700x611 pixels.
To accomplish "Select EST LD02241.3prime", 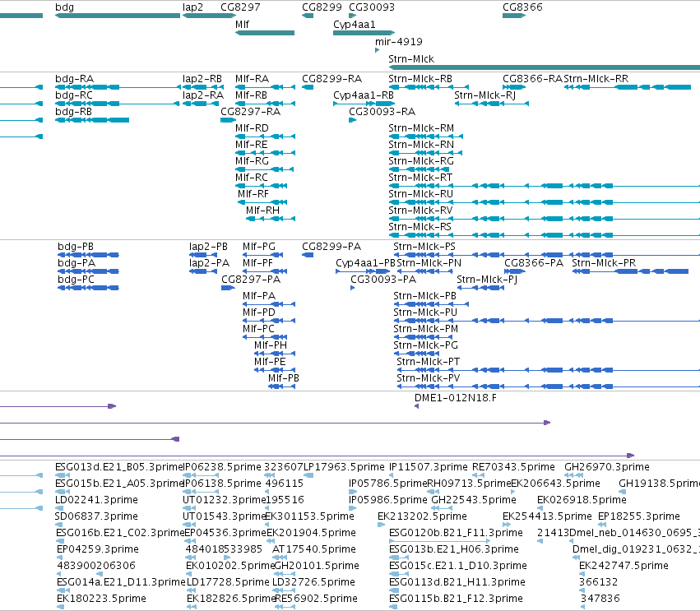I will click(x=96, y=500).
